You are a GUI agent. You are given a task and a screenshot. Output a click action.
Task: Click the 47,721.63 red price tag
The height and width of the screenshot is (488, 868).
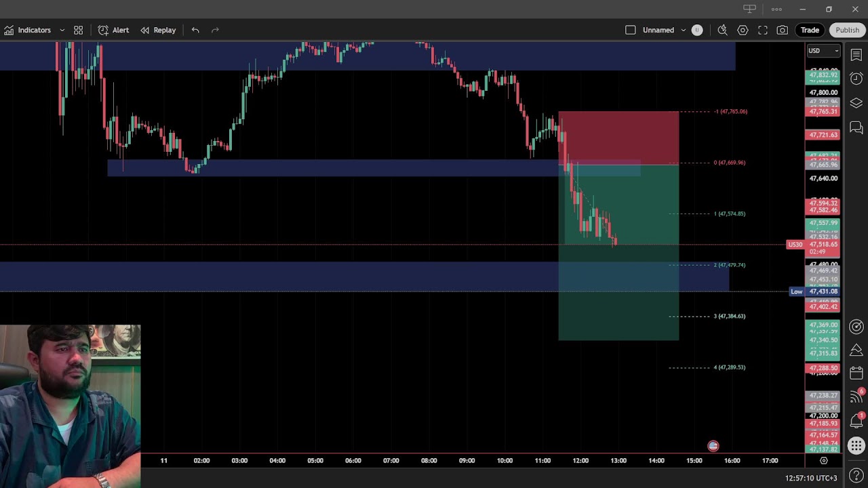(823, 135)
